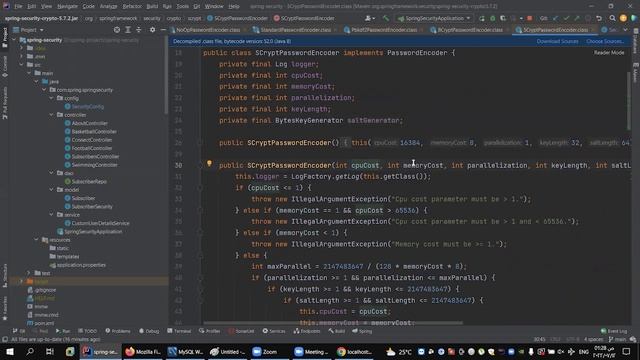Image resolution: width=640 pixels, height=360 pixels.
Task: Collapse the model package
Action: click(x=51, y=189)
